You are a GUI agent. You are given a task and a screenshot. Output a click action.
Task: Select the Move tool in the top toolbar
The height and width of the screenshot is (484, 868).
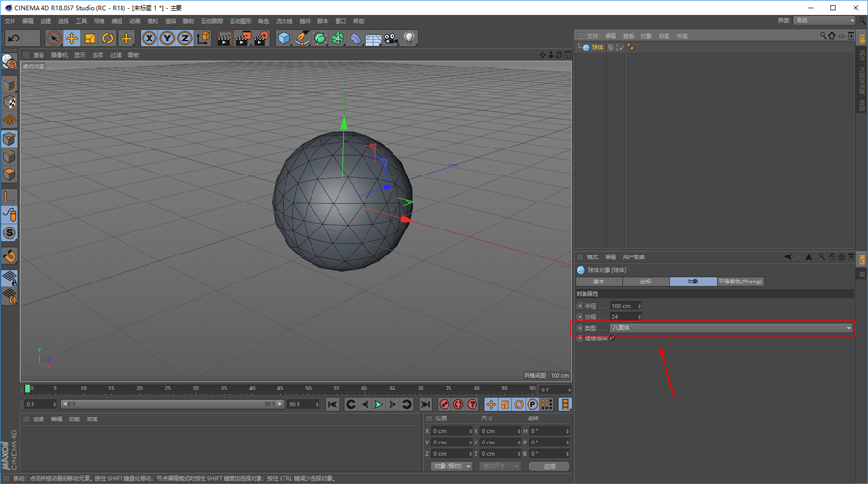tap(71, 39)
